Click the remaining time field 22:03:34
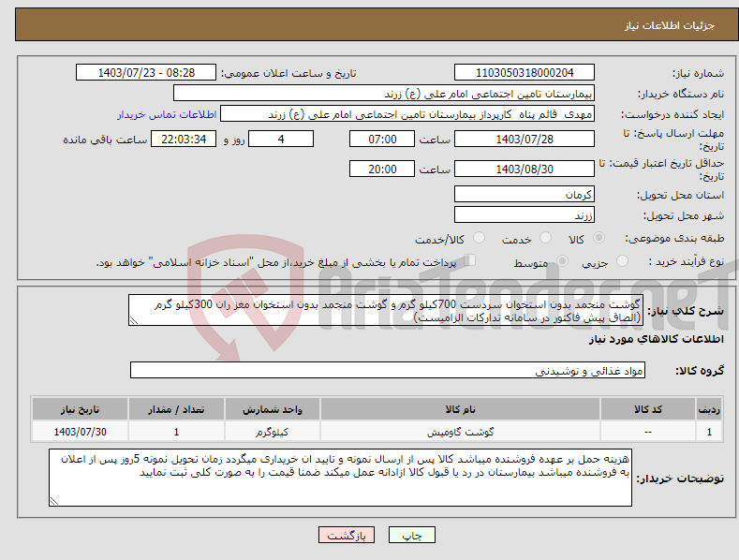 pos(184,139)
